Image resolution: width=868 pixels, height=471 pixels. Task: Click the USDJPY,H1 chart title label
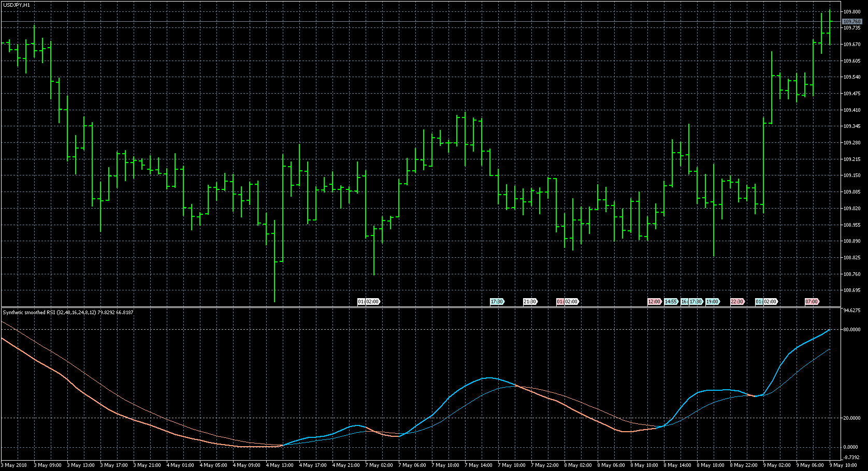(16, 5)
